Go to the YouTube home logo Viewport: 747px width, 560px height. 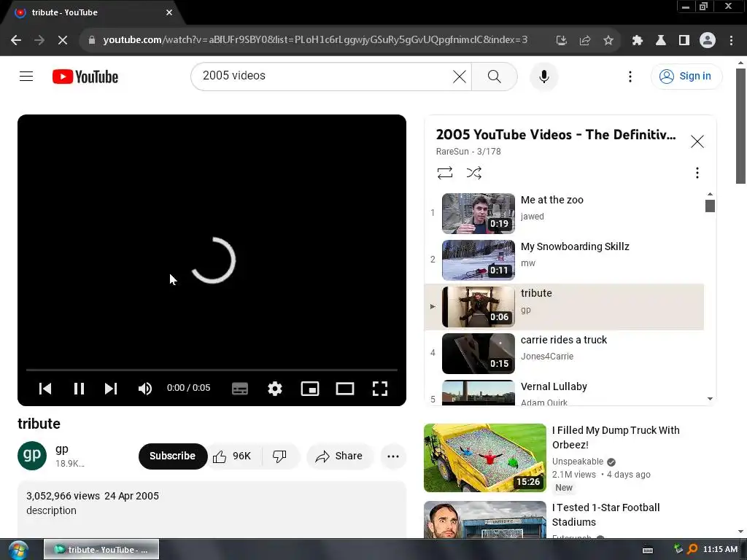tap(85, 77)
